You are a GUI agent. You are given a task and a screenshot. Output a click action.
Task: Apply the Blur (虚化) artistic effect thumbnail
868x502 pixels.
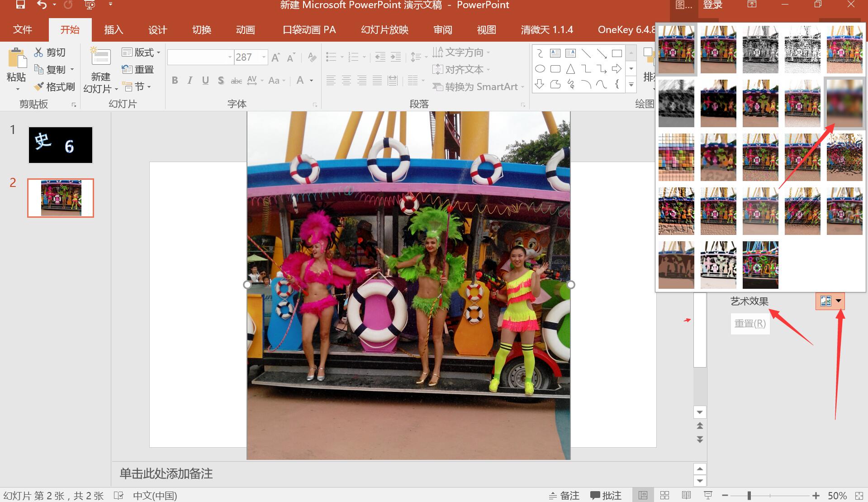point(844,103)
